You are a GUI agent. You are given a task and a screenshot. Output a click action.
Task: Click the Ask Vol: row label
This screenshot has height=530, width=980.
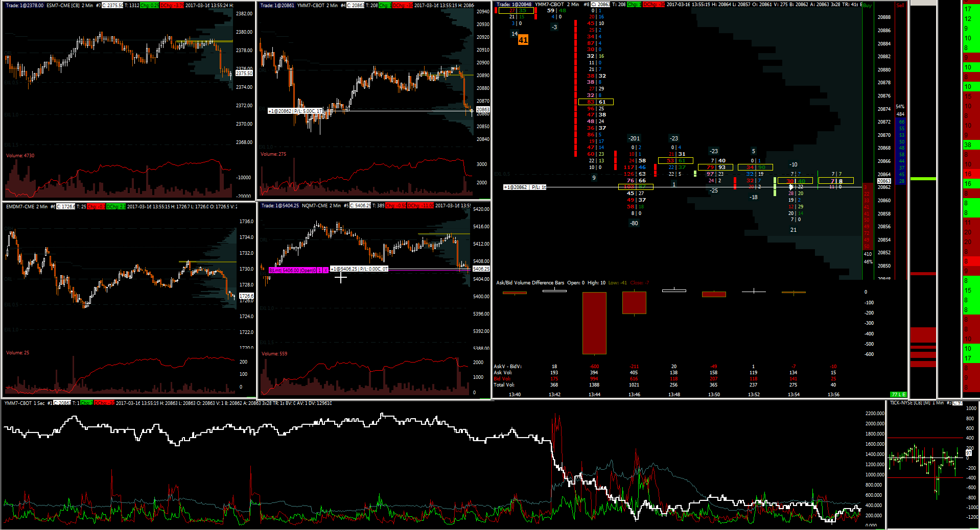click(503, 373)
